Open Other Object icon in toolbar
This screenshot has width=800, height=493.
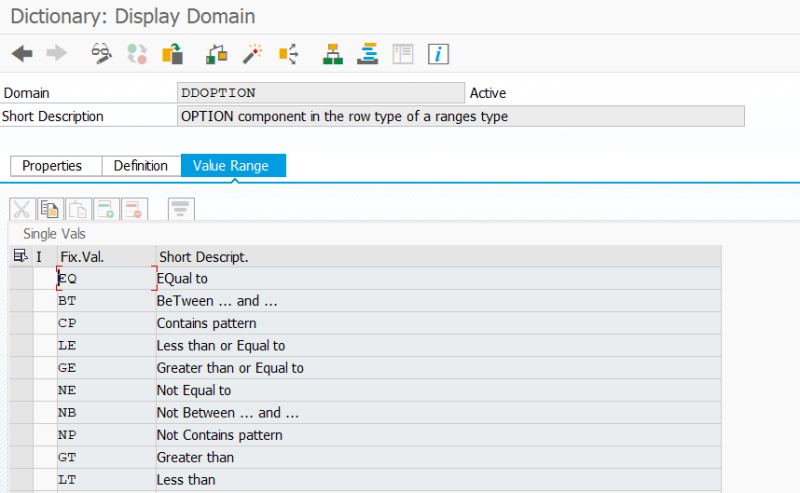point(172,54)
